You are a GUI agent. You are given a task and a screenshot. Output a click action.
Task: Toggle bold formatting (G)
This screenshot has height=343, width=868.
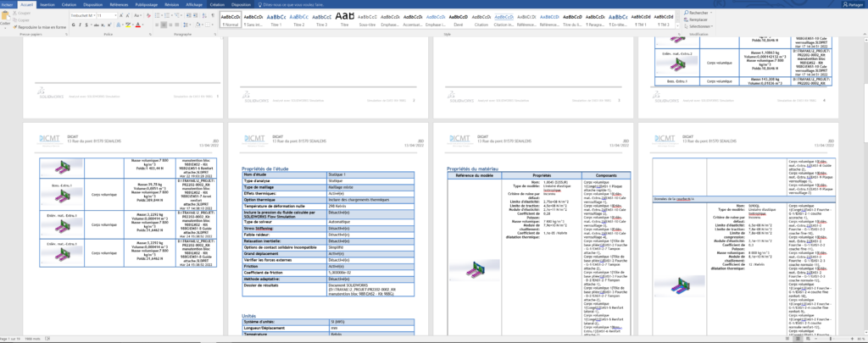(73, 25)
